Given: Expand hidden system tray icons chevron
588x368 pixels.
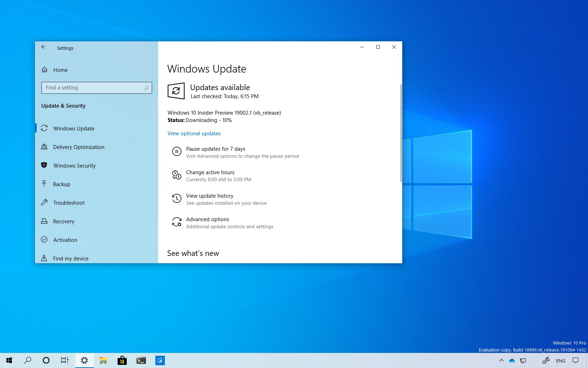Looking at the screenshot, I should 501,360.
